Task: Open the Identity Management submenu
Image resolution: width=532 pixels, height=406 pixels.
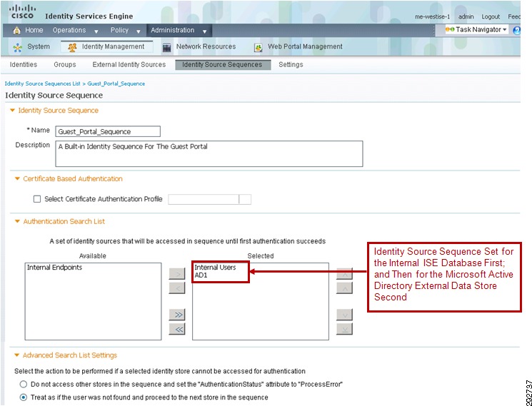Action: pyautogui.click(x=113, y=47)
